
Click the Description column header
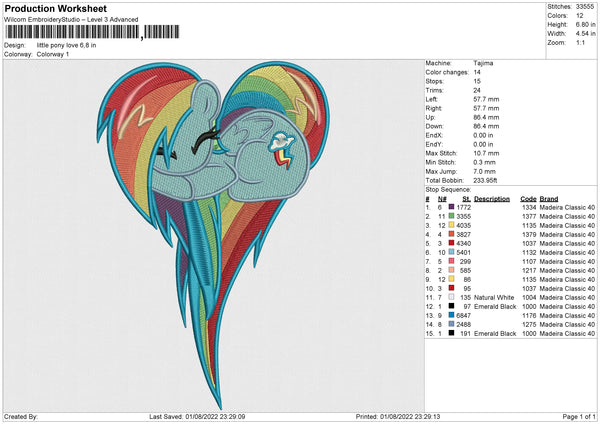pyautogui.click(x=492, y=198)
